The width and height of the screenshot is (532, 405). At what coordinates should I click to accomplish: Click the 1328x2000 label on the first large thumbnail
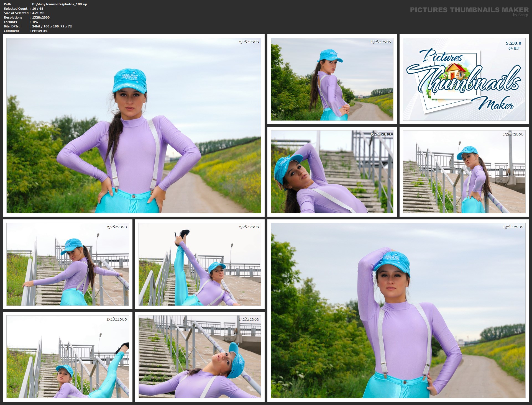pos(249,42)
